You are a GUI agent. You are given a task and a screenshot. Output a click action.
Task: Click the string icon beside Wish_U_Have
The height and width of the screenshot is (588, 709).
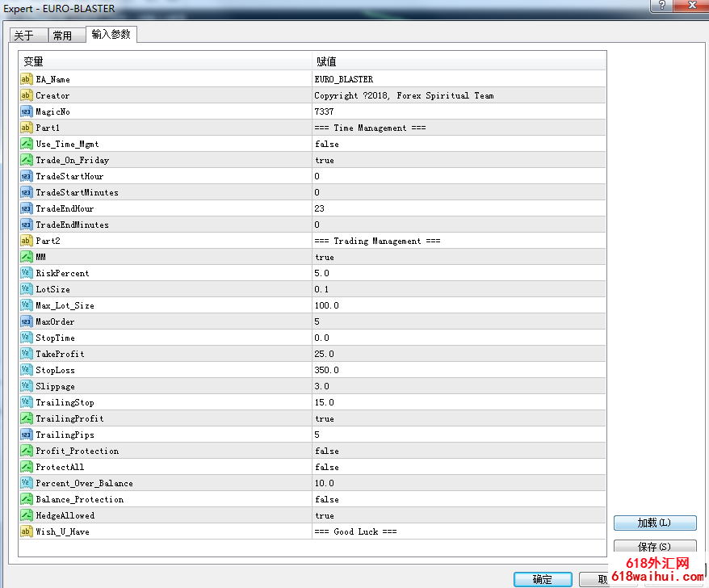pos(26,531)
